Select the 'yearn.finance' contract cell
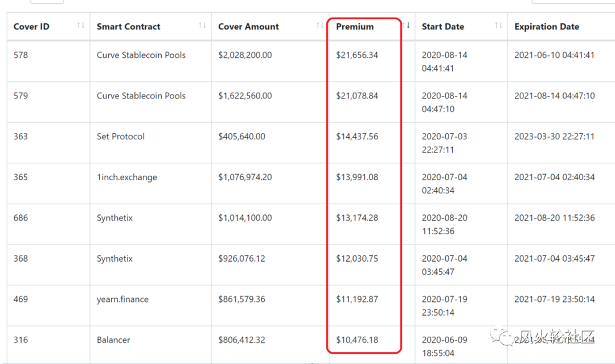 click(123, 300)
